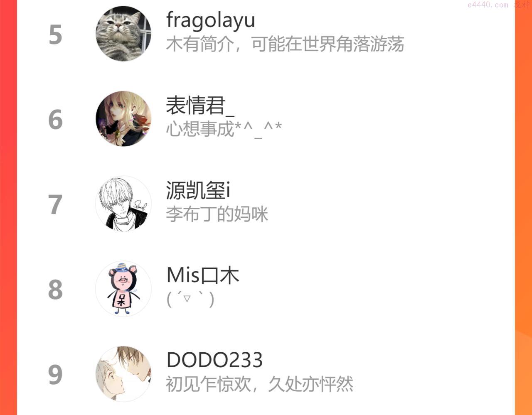Open DODO233 couple illustration avatar
The height and width of the screenshot is (415, 532).
coord(123,374)
